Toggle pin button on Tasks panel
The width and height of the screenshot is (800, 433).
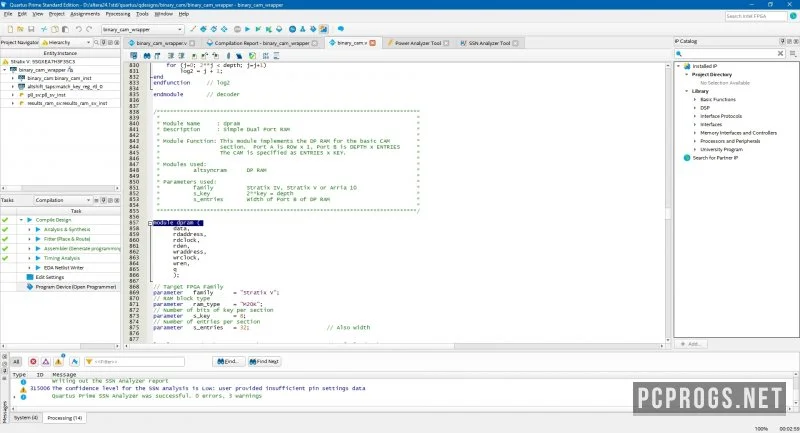click(x=103, y=200)
